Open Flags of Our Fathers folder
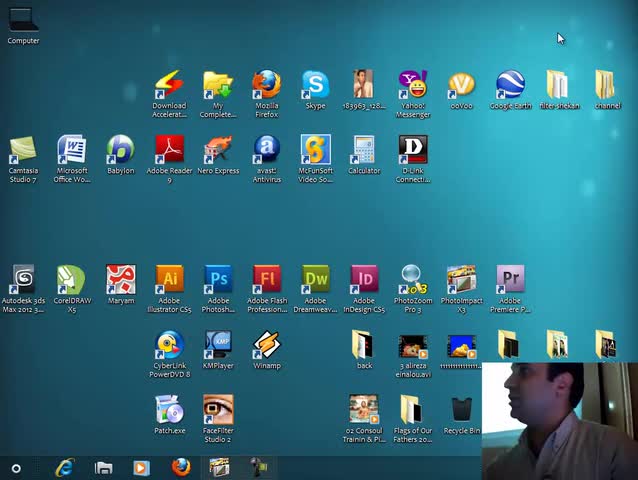 click(413, 419)
